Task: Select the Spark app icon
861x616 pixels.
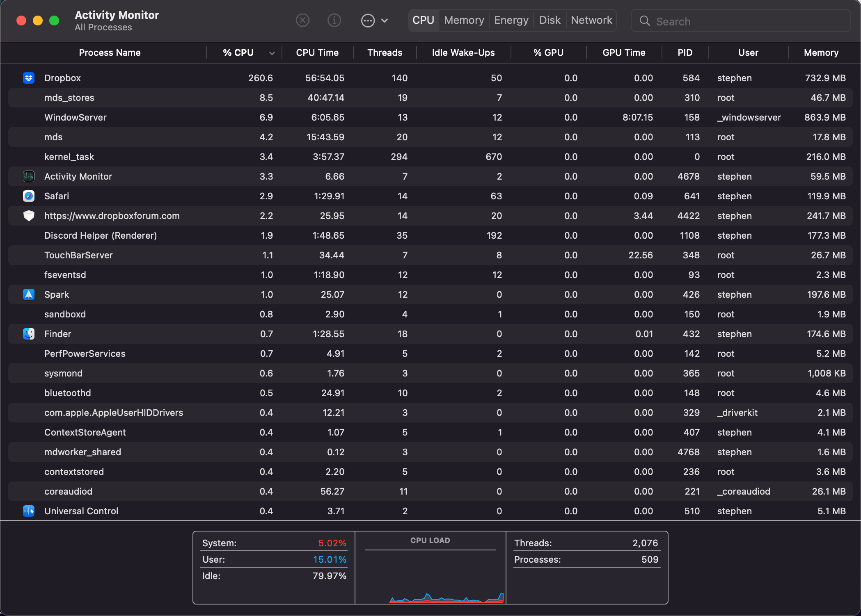Action: (x=28, y=294)
